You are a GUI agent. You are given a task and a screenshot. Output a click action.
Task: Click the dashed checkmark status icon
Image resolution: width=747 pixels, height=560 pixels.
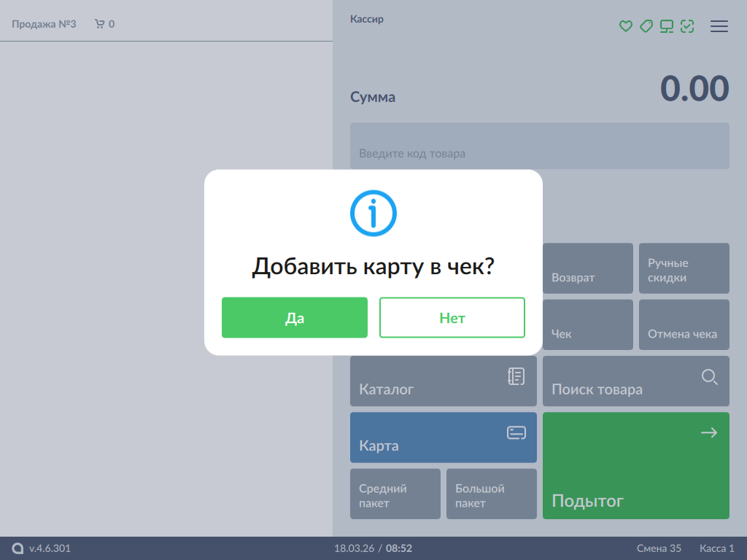pyautogui.click(x=686, y=26)
